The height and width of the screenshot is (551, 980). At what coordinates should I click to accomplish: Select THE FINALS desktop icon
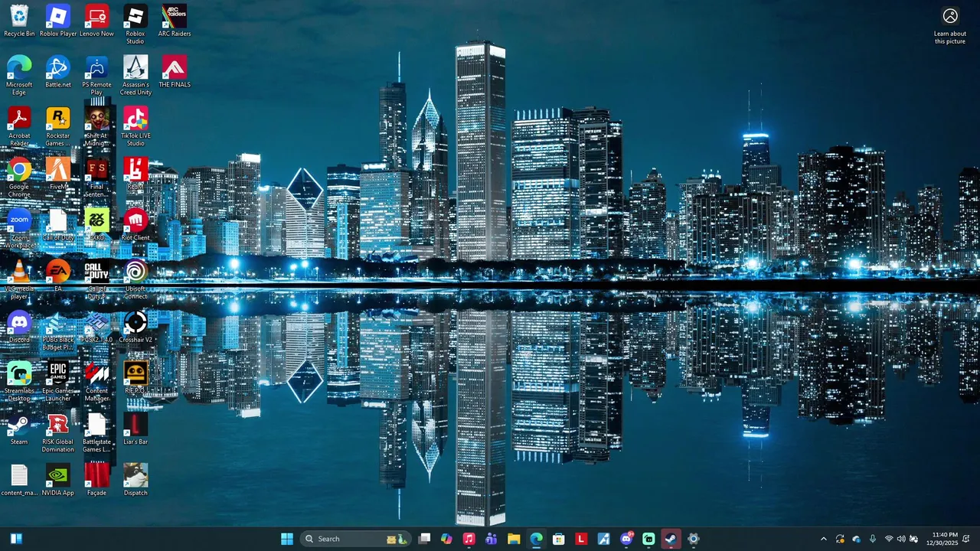175,72
